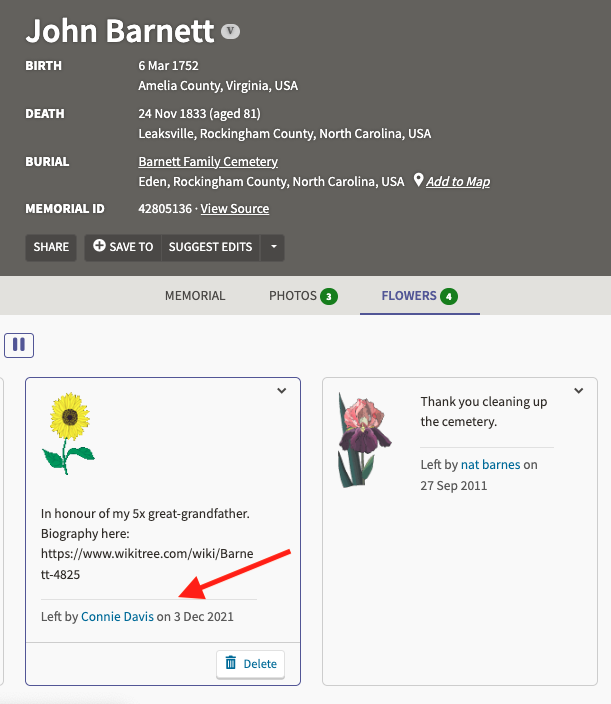
Task: Click the veteran V badge beside John Barnett
Action: click(230, 31)
